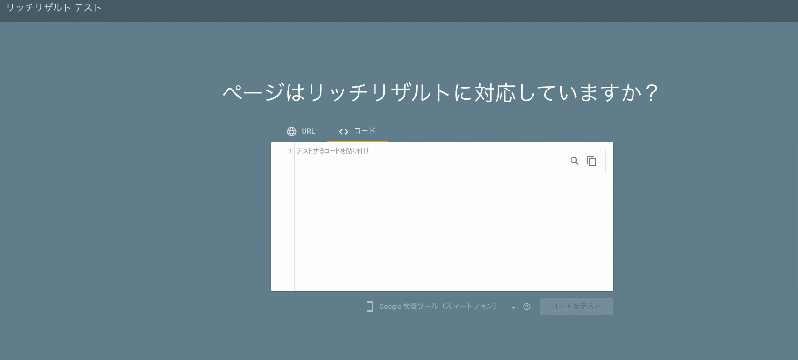Click line number 1 in the editor gutter

(290, 151)
